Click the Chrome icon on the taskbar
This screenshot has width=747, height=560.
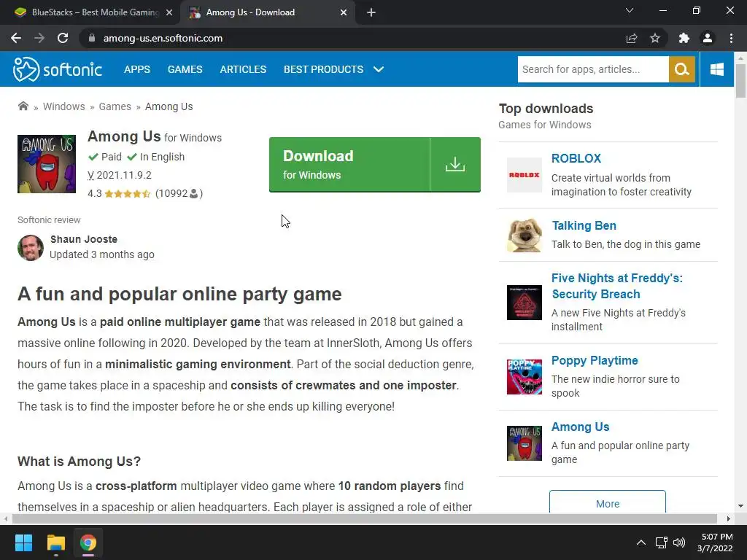tap(88, 542)
